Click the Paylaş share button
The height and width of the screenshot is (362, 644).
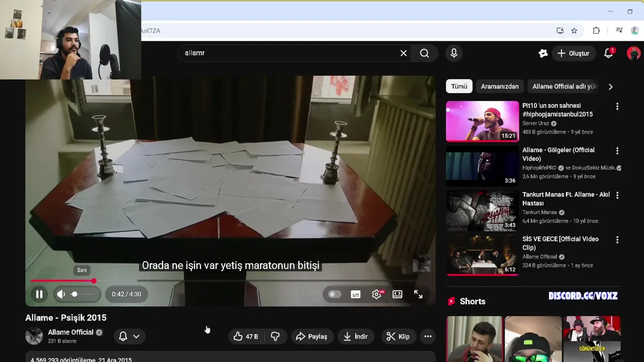(311, 336)
